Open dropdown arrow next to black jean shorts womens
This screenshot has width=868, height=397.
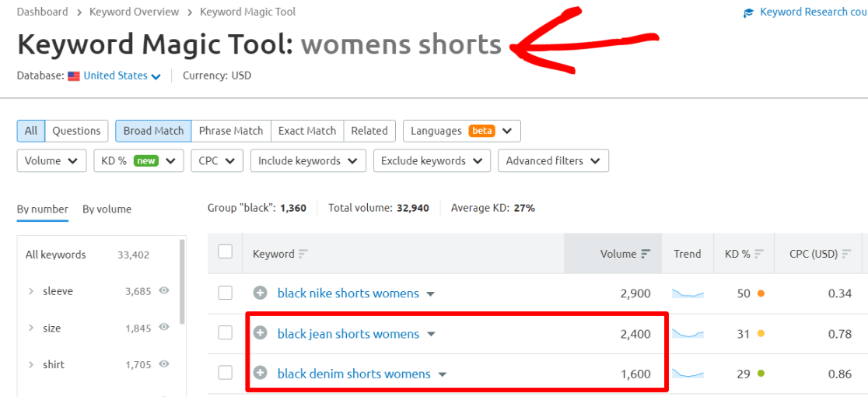tap(432, 335)
